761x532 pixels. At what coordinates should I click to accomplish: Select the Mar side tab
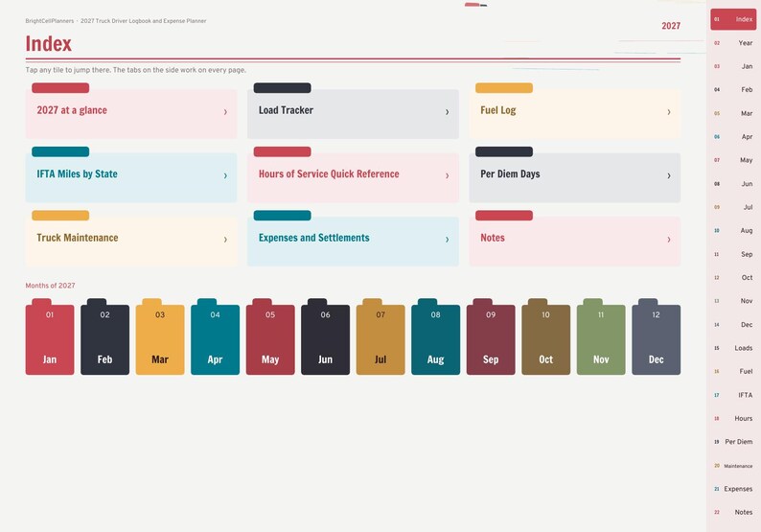pyautogui.click(x=733, y=113)
